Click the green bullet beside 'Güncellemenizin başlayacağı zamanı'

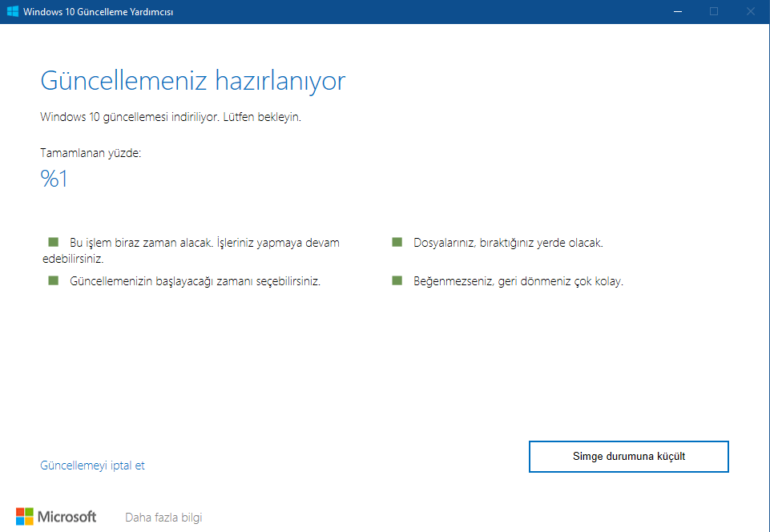point(54,280)
